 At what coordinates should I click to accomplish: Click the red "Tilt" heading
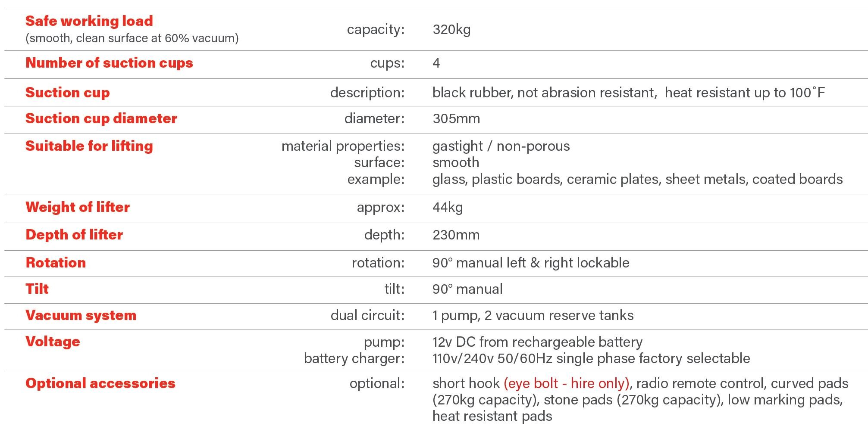[x=37, y=289]
